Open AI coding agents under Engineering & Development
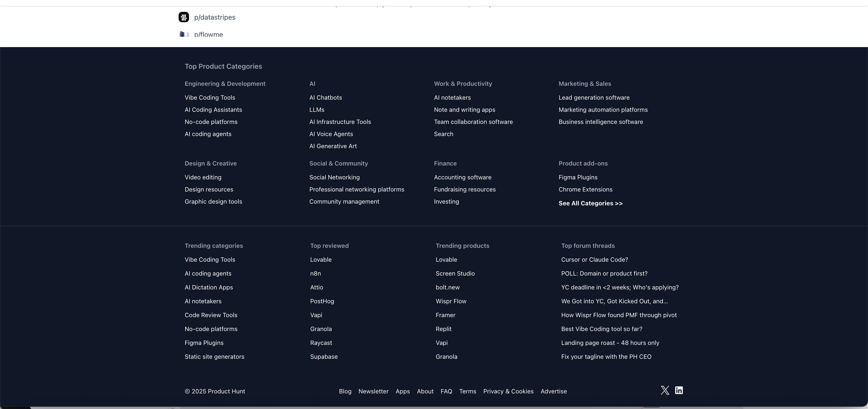868x409 pixels. (x=208, y=134)
